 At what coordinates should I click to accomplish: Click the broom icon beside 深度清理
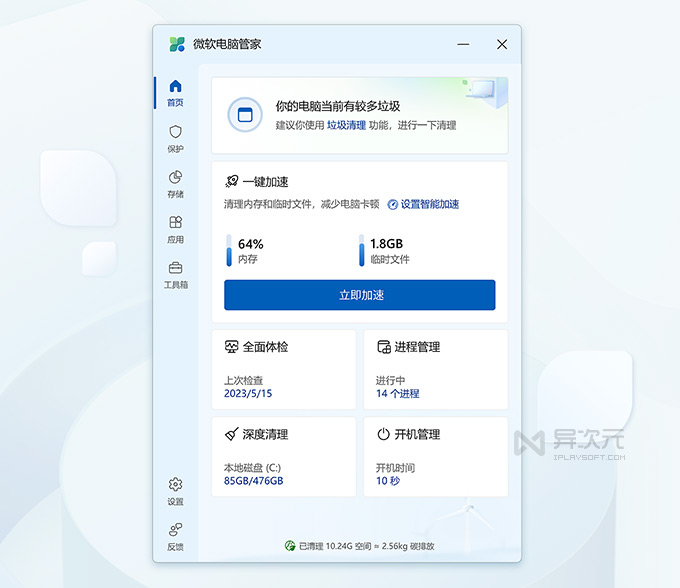tap(232, 434)
